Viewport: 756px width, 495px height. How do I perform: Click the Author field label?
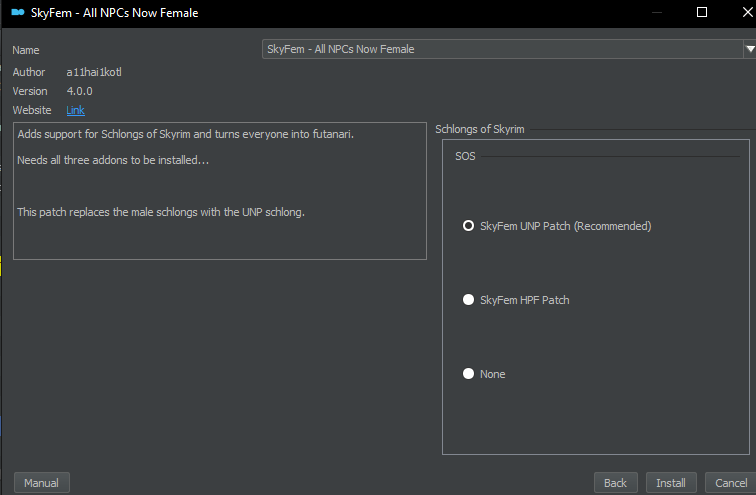tap(29, 72)
